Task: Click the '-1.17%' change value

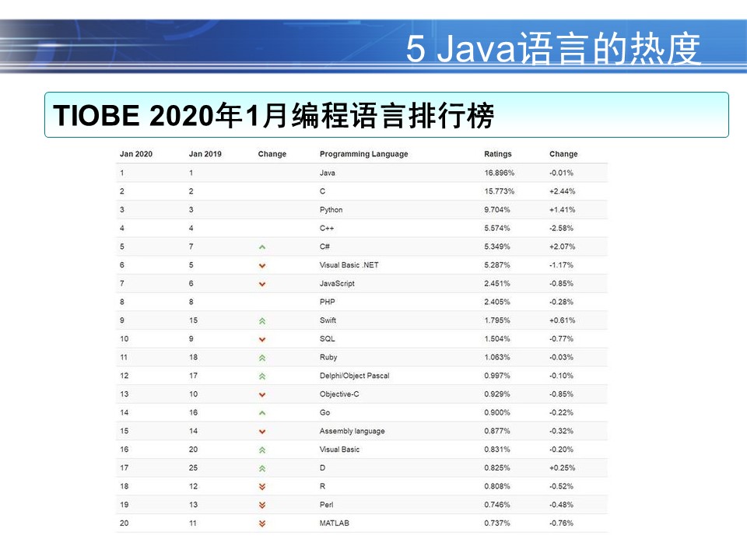Action: click(561, 264)
